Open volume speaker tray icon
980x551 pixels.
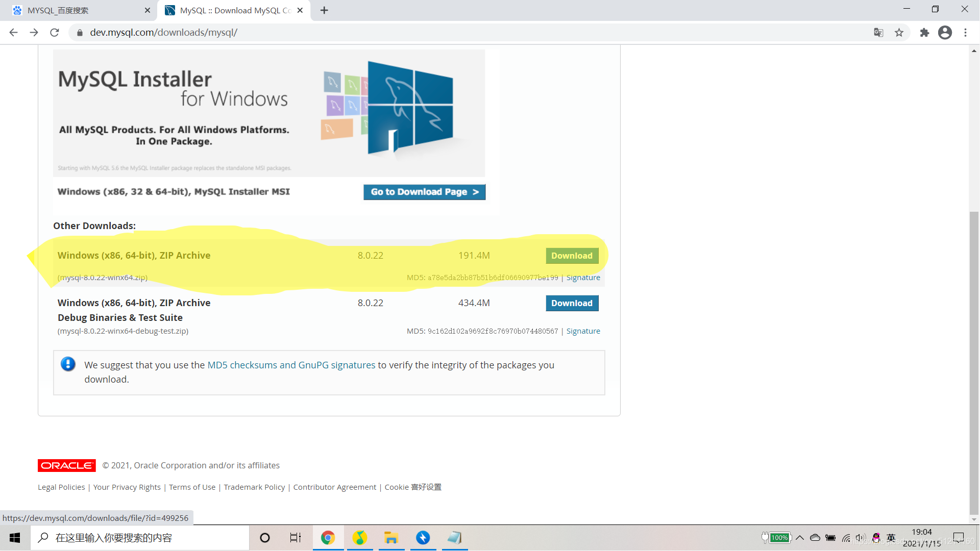[x=861, y=538]
